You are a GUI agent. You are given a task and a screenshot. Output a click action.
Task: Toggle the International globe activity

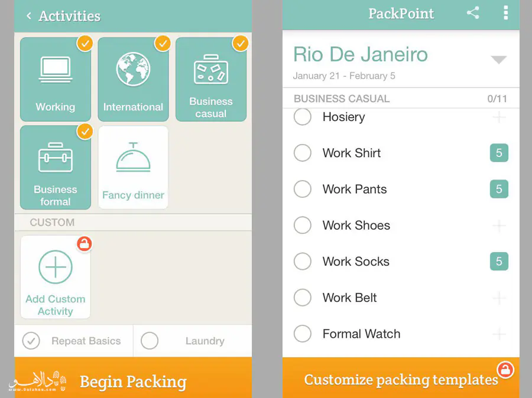click(x=133, y=79)
